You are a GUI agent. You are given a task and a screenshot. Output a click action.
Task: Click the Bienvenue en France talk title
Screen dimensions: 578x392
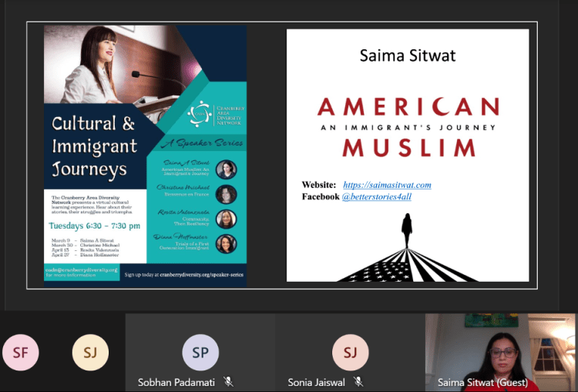pyautogui.click(x=187, y=194)
